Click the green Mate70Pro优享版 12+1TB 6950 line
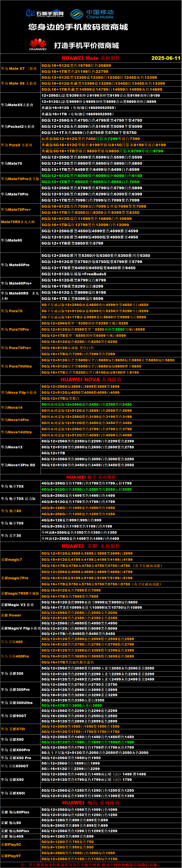Viewport: 182px width, 868px height. coord(91,182)
